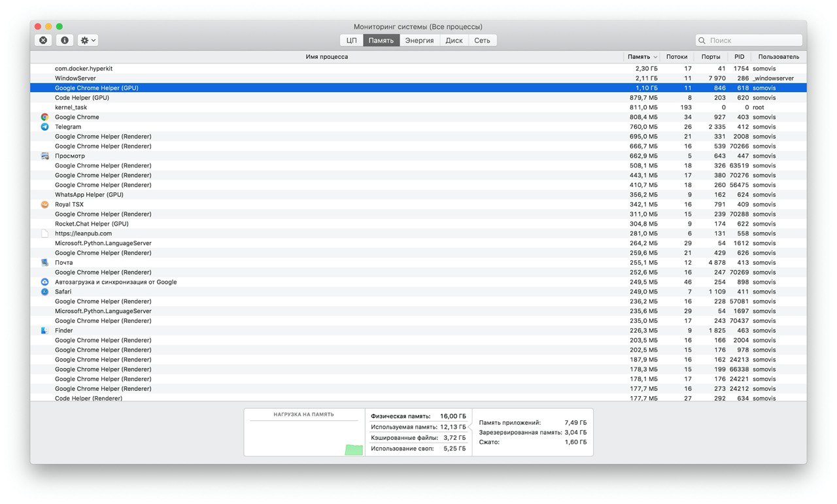Screen dimensions: 837x504
Task: Click the green fullscreen window button
Action: [60, 26]
